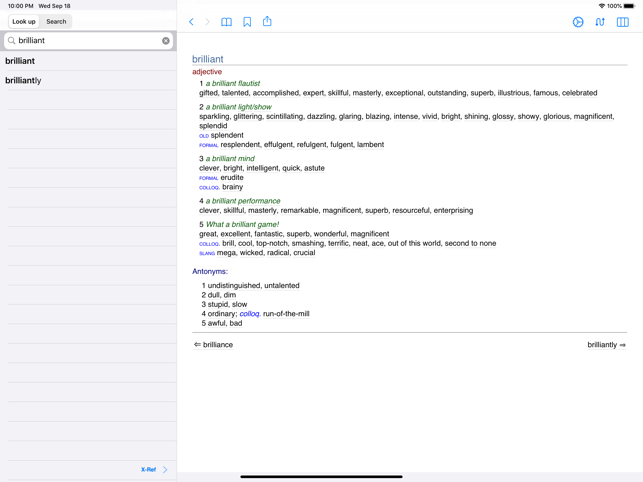This screenshot has width=643, height=482.
Task: Open the book library icon
Action: click(227, 22)
